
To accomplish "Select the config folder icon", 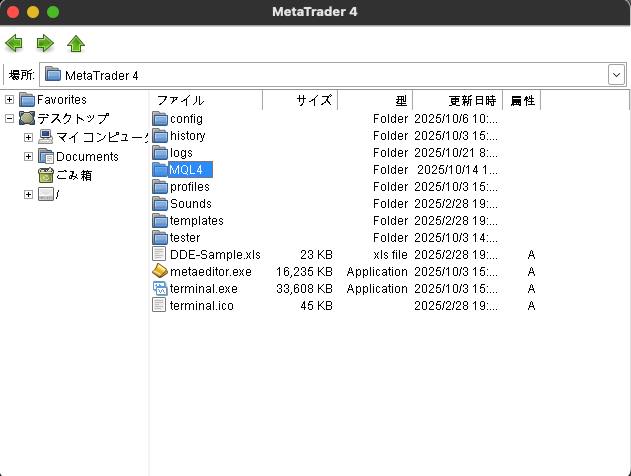I will point(160,119).
